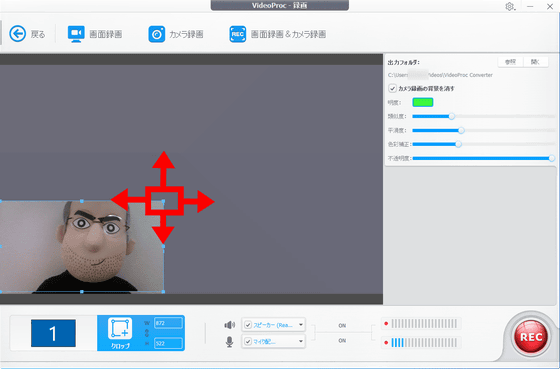Click the 不透明度 opacity slider handle

(552, 158)
